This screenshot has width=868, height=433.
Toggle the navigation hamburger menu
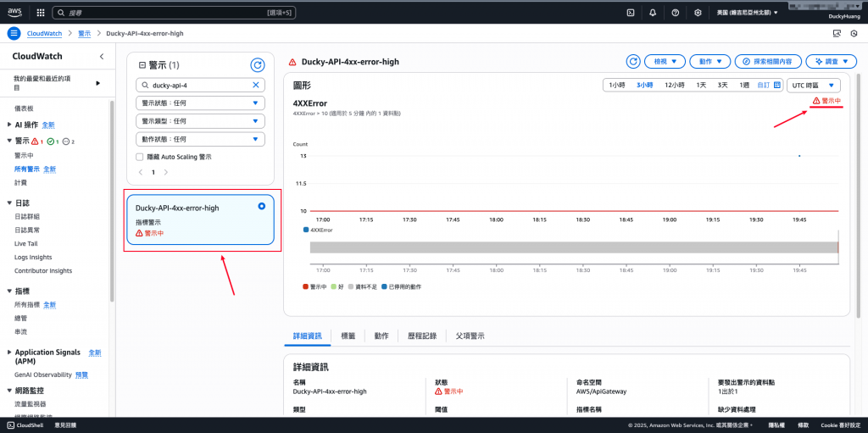[14, 33]
